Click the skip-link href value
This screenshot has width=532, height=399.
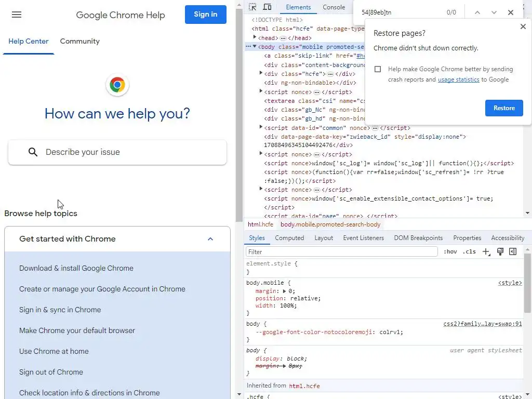pos(361,56)
